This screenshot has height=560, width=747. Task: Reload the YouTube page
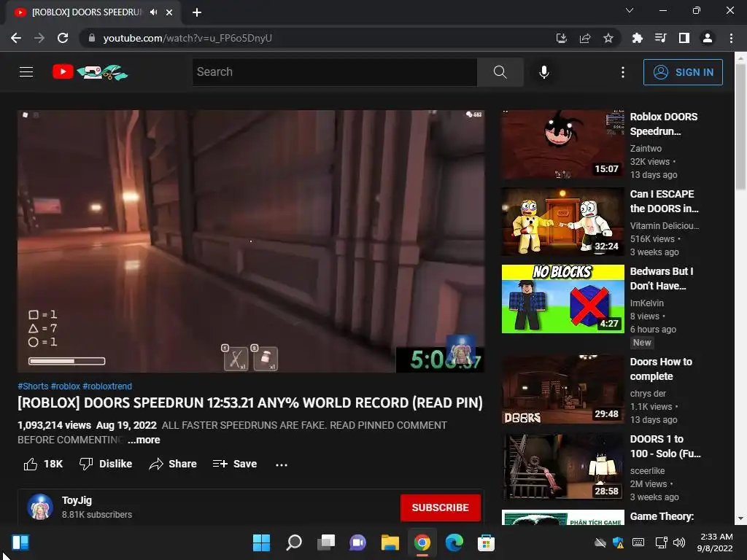63,38
